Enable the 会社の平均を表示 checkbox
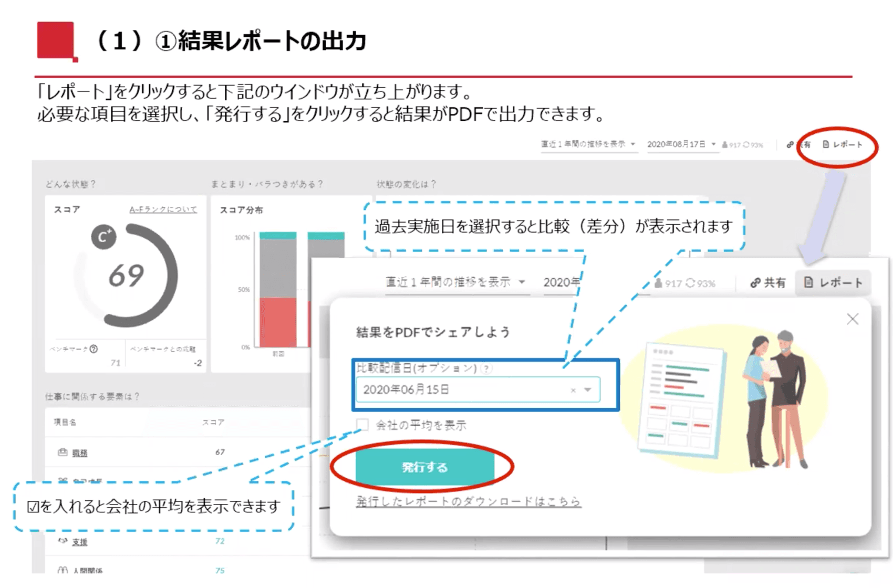This screenshot has height=588, width=893. pyautogui.click(x=362, y=425)
